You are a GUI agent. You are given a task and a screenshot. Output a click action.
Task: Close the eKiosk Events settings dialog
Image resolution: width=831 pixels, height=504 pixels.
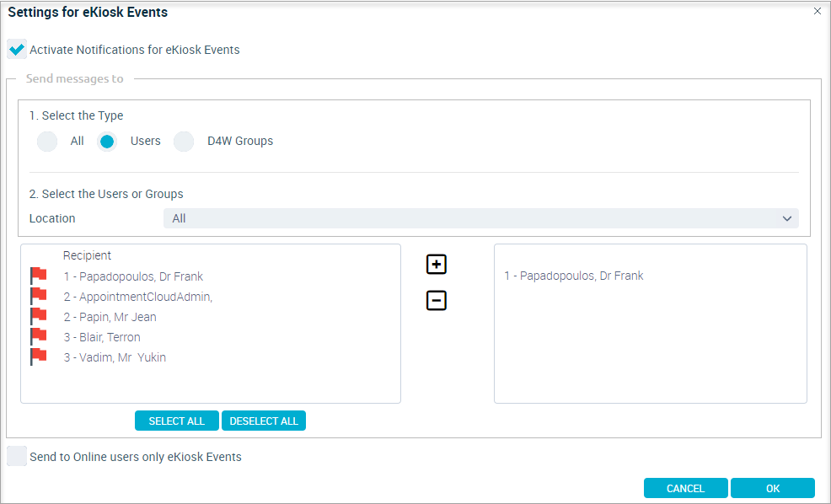(x=818, y=11)
